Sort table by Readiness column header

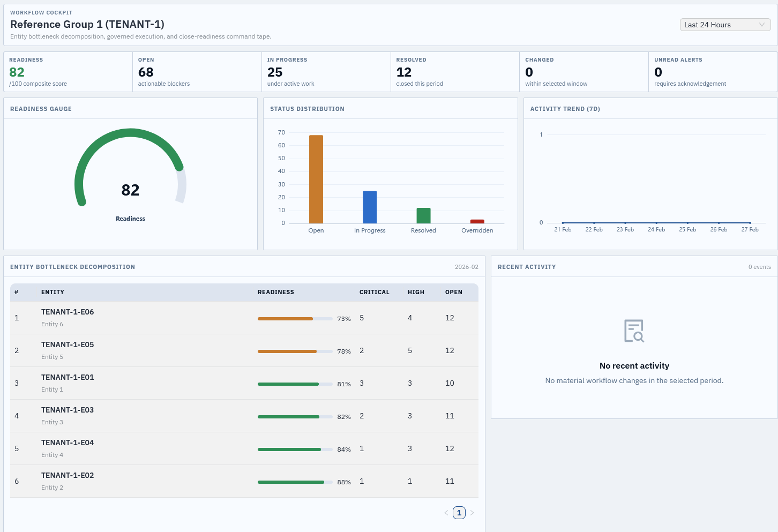click(x=276, y=292)
